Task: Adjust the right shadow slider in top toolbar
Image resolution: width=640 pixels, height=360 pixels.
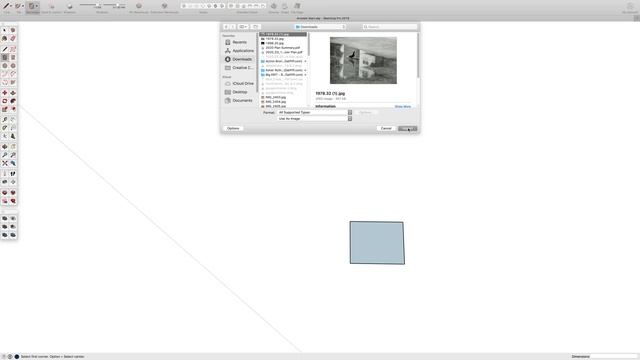Action: (118, 5)
